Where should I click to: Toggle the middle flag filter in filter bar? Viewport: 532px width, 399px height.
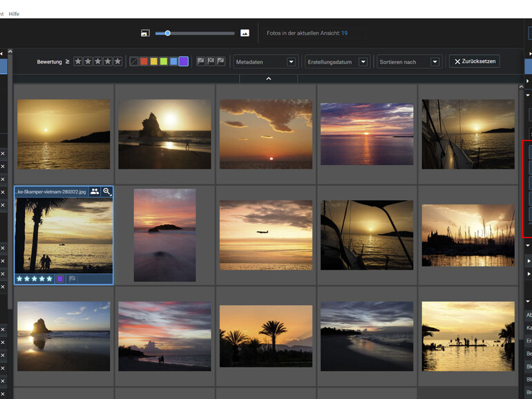pos(211,61)
